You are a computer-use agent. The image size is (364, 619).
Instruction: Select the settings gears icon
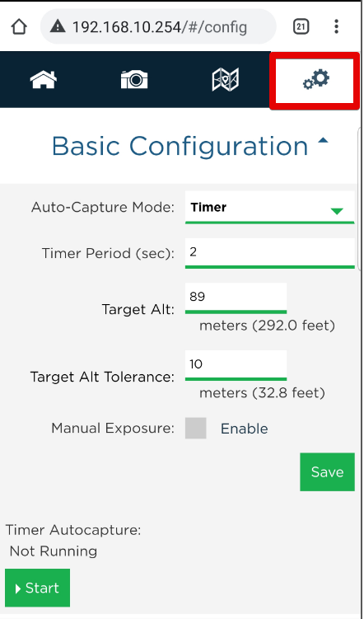[316, 79]
